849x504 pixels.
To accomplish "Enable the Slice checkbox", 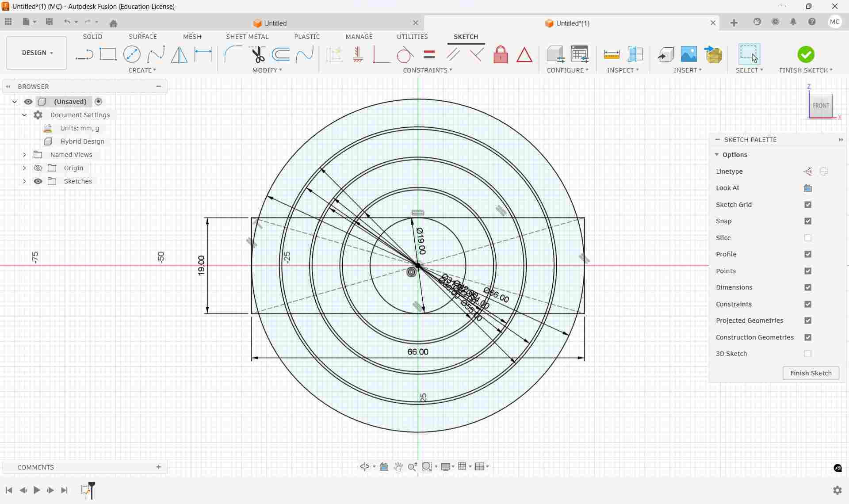I will tap(807, 238).
